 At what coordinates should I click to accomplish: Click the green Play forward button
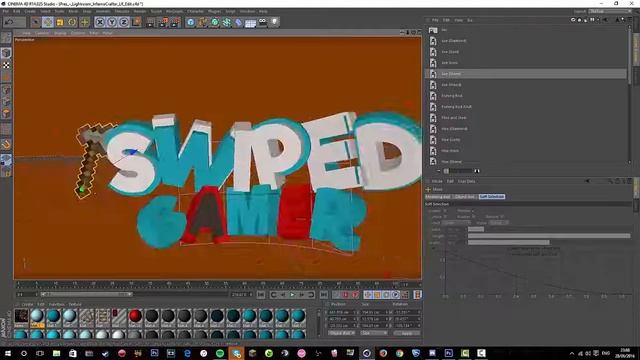[x=292, y=294]
